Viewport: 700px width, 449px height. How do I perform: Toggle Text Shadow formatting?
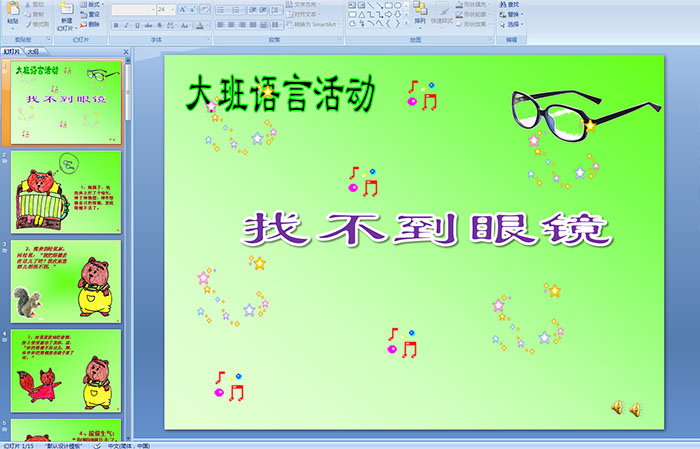tap(159, 25)
